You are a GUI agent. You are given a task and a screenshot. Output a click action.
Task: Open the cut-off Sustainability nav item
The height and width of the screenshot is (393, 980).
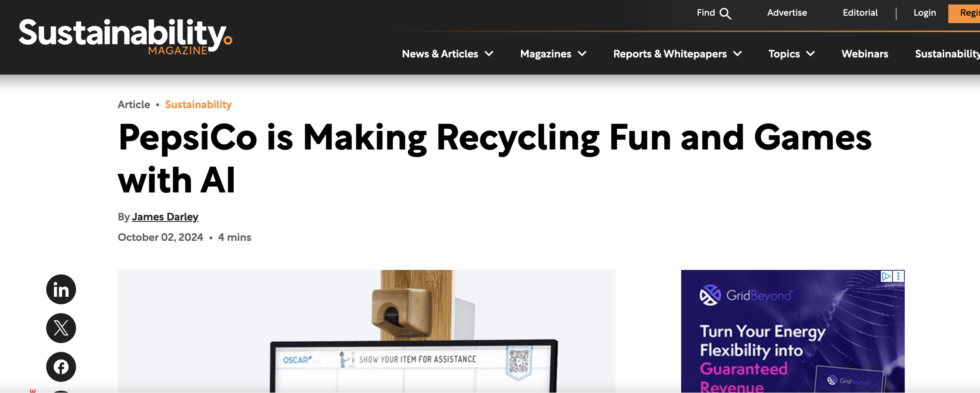(x=947, y=54)
